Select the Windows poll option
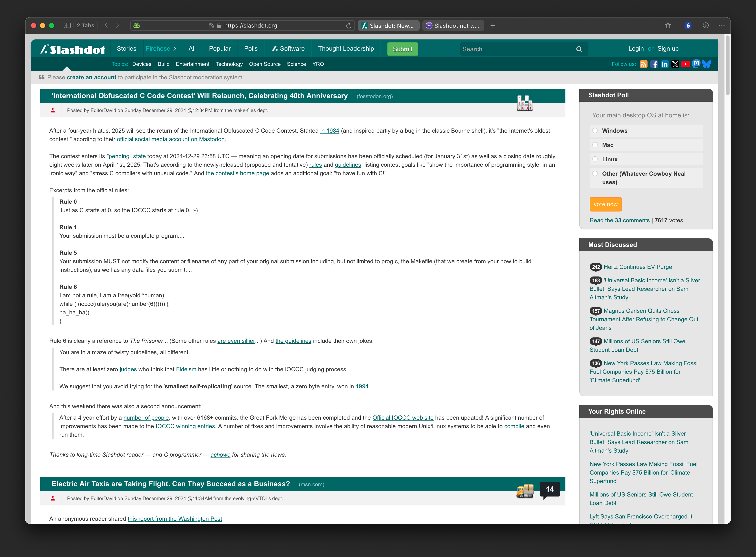This screenshot has width=756, height=557. click(595, 130)
